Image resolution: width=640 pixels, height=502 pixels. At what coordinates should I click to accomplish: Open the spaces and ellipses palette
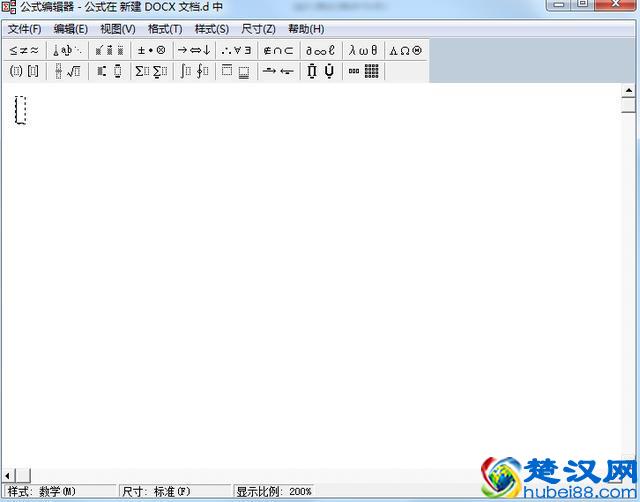point(67,51)
